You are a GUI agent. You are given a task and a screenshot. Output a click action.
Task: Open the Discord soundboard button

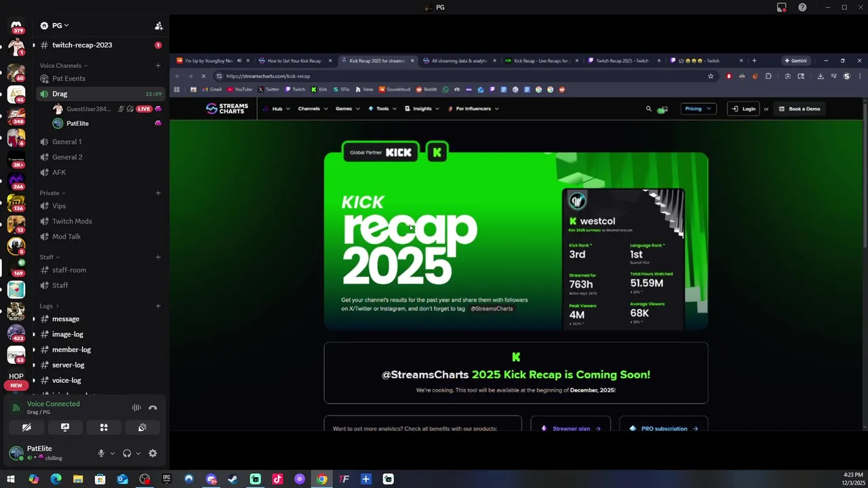[142, 428]
